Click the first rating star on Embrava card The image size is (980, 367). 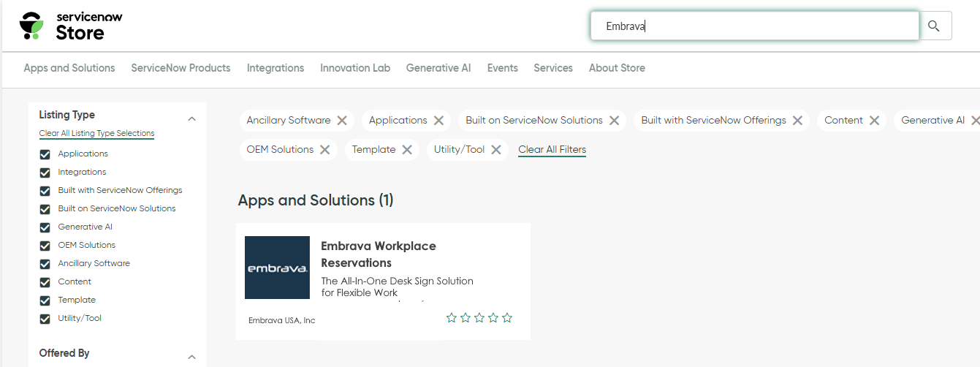[x=452, y=318]
